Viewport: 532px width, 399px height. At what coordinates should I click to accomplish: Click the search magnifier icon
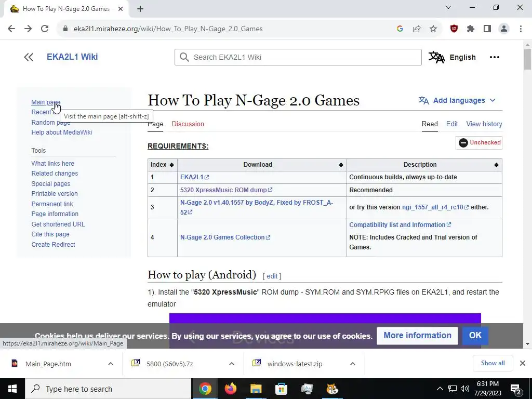184,57
